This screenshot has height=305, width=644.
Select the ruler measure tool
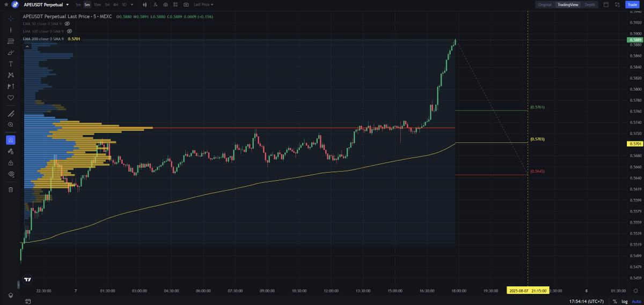pos(11,114)
